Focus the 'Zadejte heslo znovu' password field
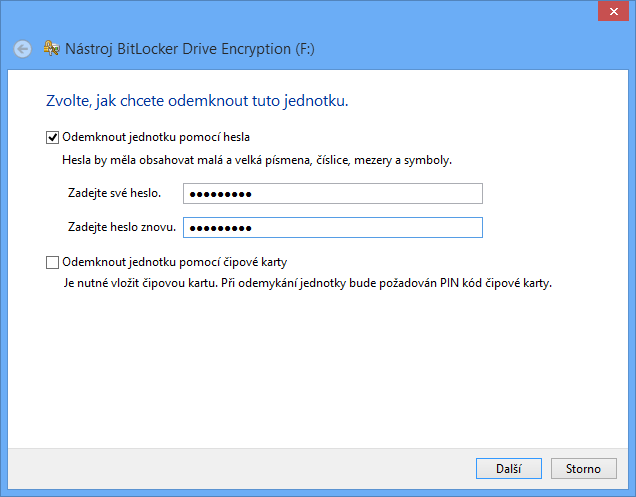The image size is (636, 497). [x=333, y=228]
